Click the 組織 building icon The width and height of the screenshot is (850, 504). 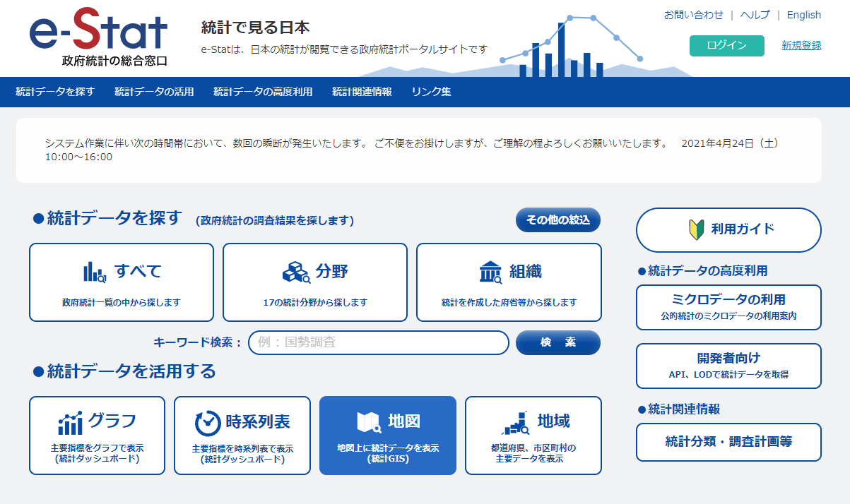490,272
